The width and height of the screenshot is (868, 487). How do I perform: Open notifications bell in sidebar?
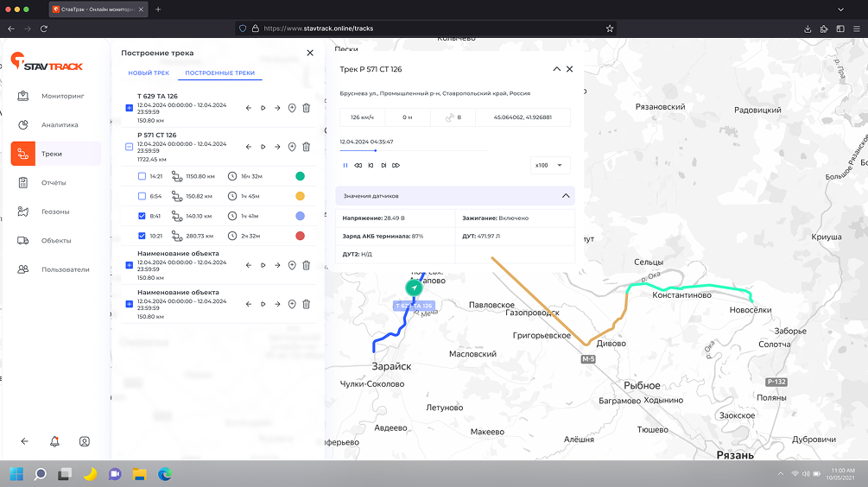[x=54, y=441]
